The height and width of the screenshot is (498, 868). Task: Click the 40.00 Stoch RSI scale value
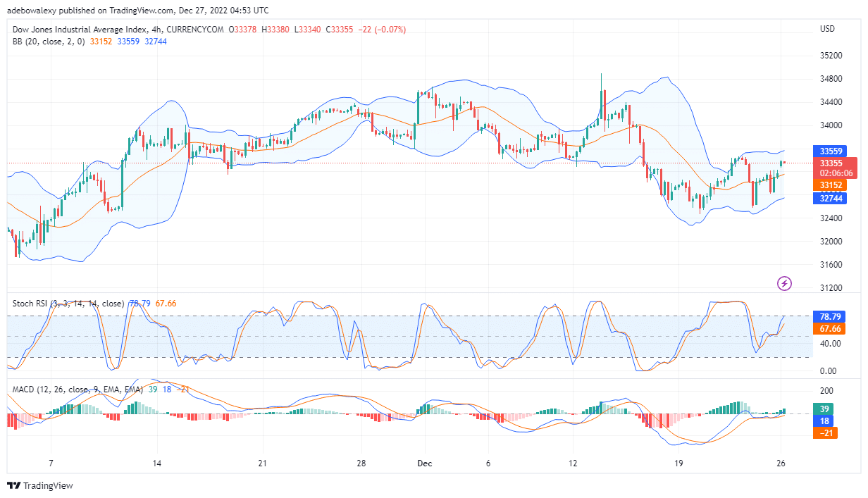830,344
